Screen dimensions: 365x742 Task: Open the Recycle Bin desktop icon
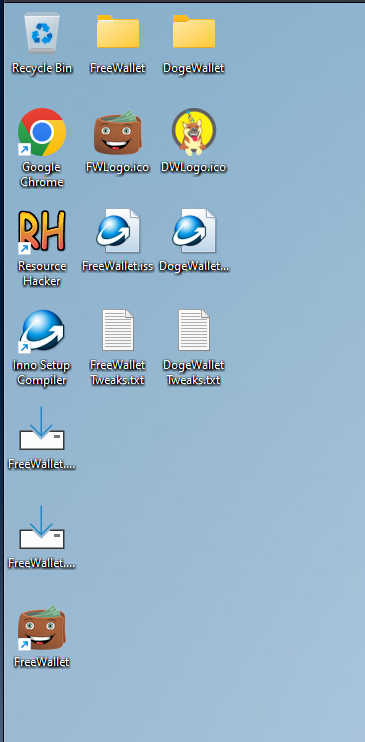(42, 33)
